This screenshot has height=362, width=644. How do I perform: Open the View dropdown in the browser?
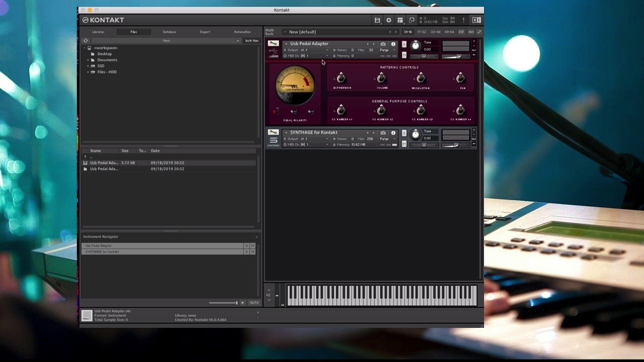click(x=166, y=41)
